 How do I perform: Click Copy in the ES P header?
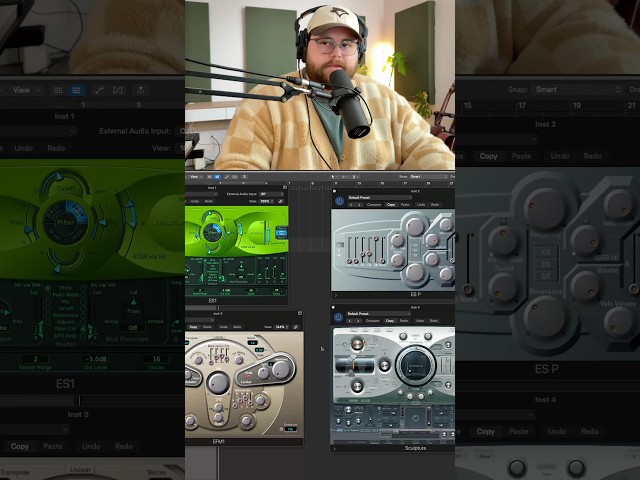coord(391,204)
